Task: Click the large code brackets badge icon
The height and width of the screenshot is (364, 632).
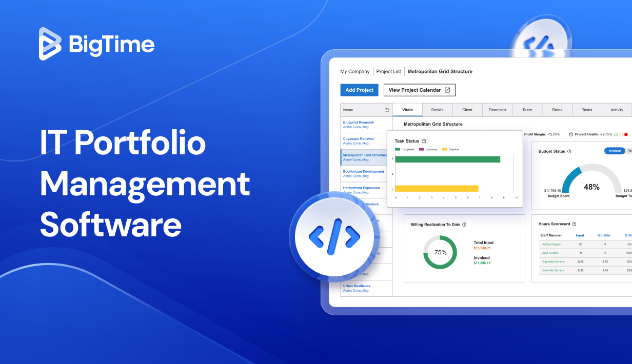Action: click(334, 237)
